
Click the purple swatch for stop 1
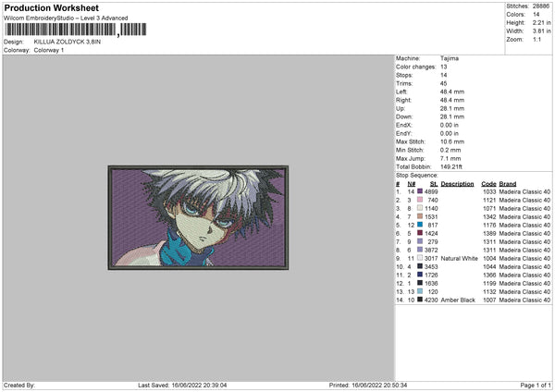point(420,191)
